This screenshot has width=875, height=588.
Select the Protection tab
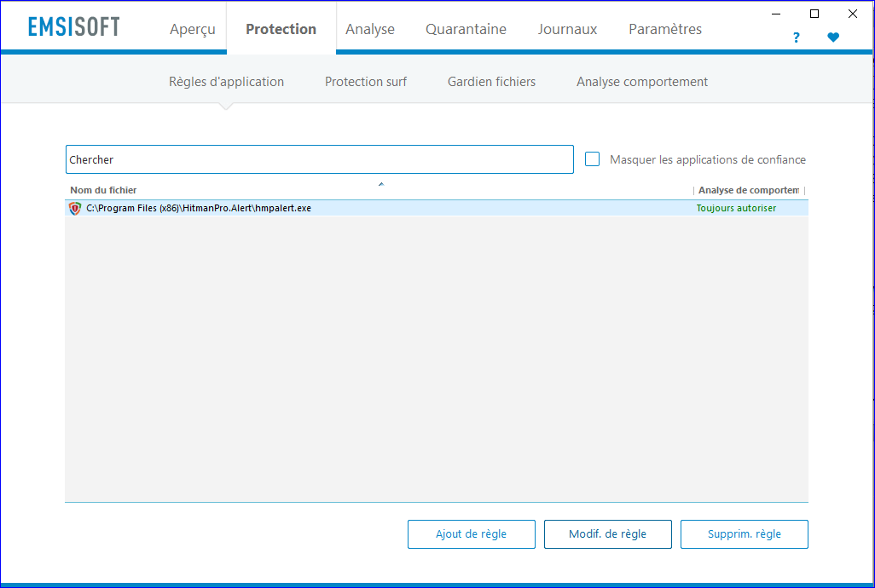[x=281, y=29]
